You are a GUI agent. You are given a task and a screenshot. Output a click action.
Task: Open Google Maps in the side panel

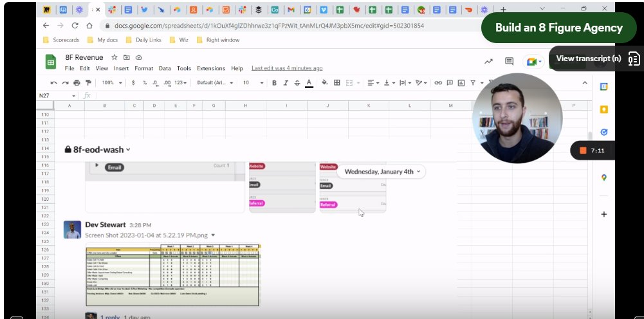(x=603, y=178)
